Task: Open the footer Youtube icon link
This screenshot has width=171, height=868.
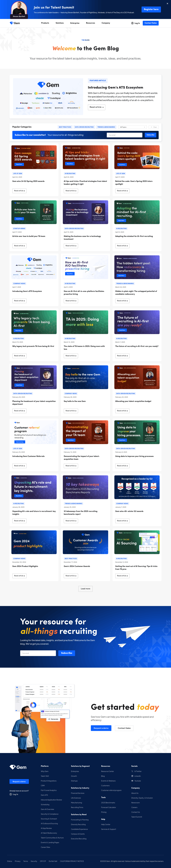Action: point(132,781)
